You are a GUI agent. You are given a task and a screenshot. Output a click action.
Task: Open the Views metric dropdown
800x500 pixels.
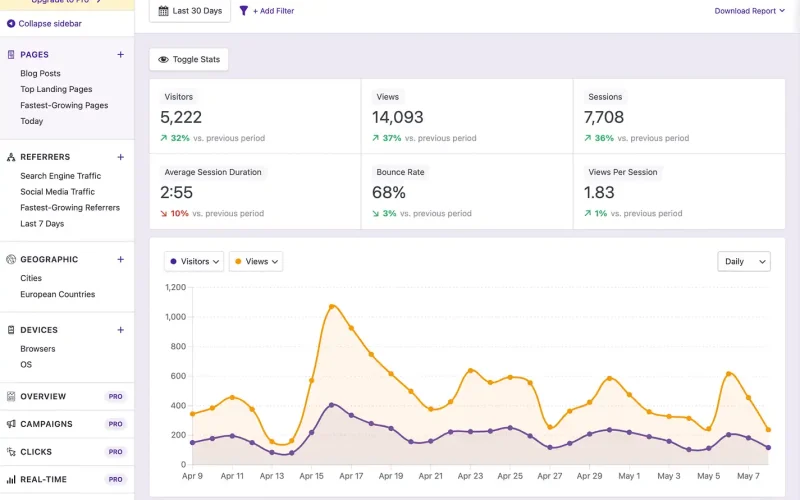pyautogui.click(x=256, y=261)
